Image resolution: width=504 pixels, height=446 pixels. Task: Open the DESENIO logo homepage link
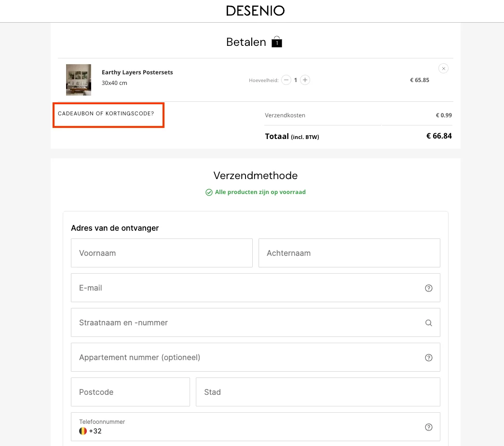click(x=255, y=10)
